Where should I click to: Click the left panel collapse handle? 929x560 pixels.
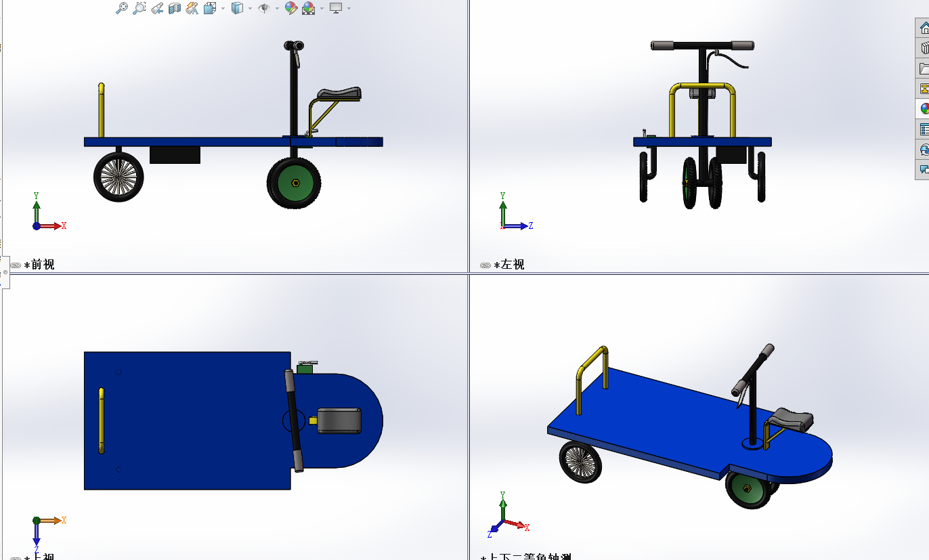5,272
